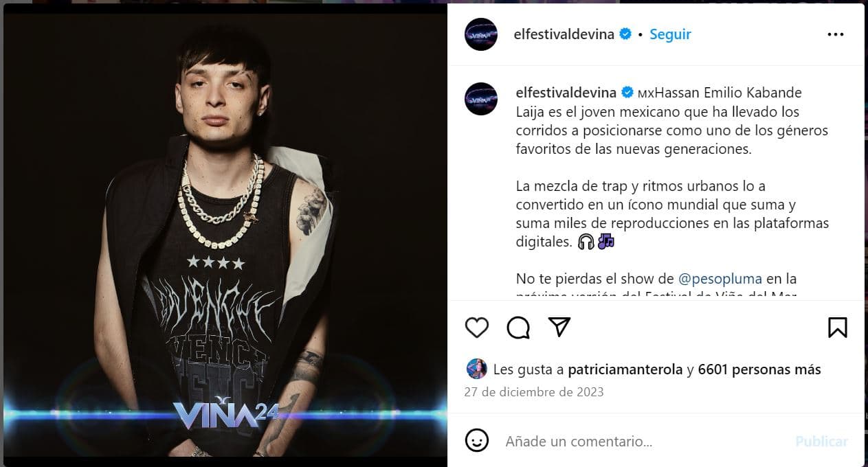This screenshot has width=868, height=467.
Task: Open comments via speech bubble icon
Action: 518,328
